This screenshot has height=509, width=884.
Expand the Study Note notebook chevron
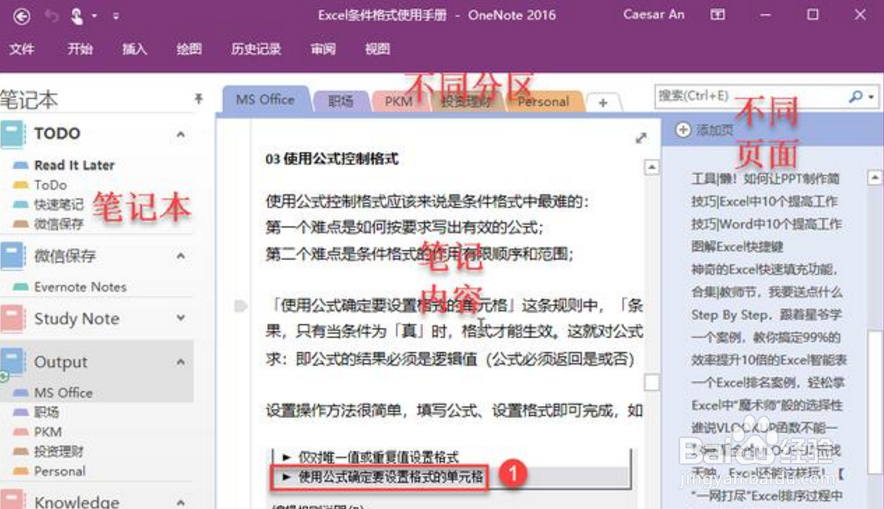coord(180,318)
